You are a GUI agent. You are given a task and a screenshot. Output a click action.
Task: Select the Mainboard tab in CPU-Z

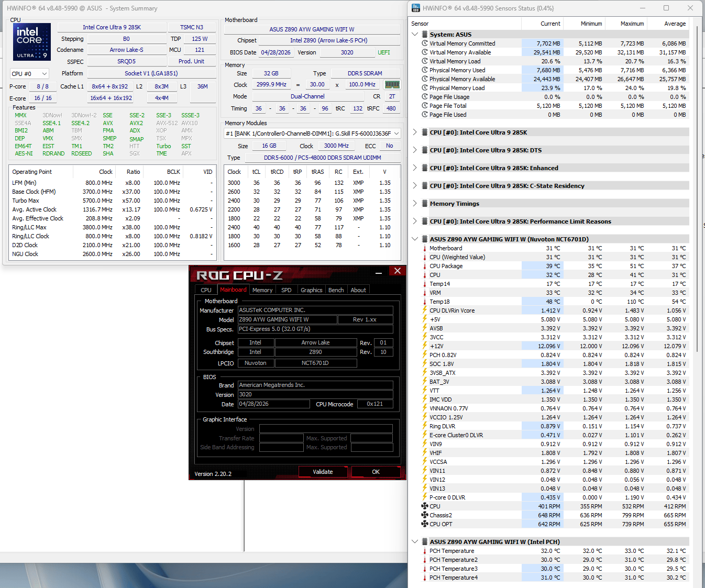tap(233, 290)
